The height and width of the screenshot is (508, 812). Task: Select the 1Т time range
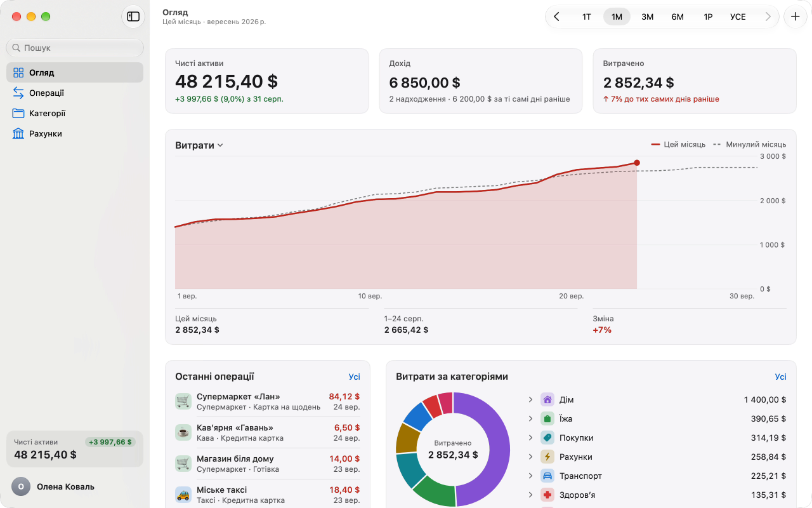[x=587, y=17]
